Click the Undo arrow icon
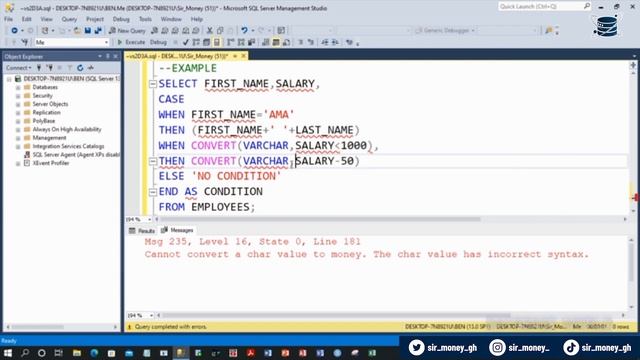This screenshot has height=360, width=640. pos(244,31)
